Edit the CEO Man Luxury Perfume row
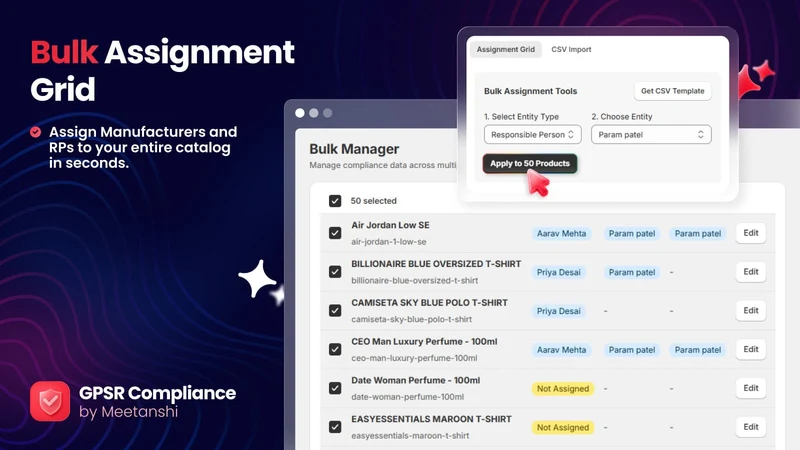This screenshot has width=800, height=450. tap(751, 349)
